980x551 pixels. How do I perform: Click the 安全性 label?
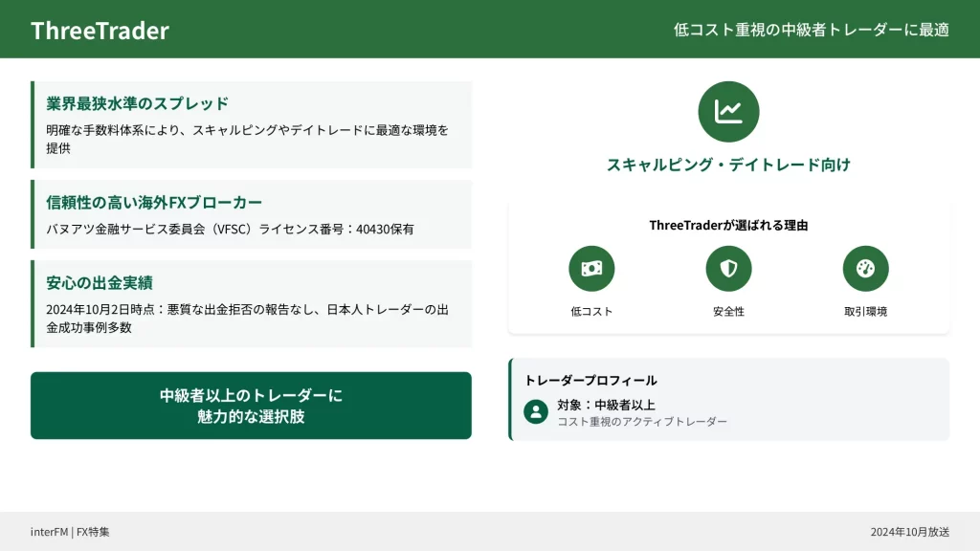pos(728,312)
